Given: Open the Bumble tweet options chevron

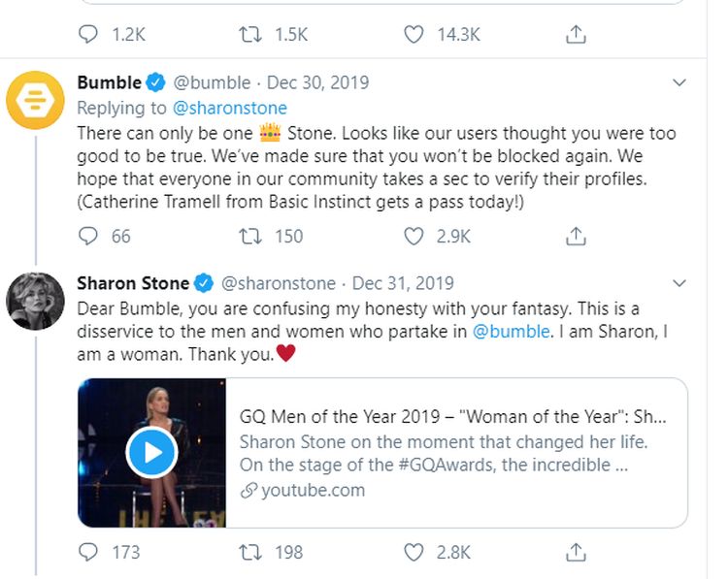Looking at the screenshot, I should 680,82.
